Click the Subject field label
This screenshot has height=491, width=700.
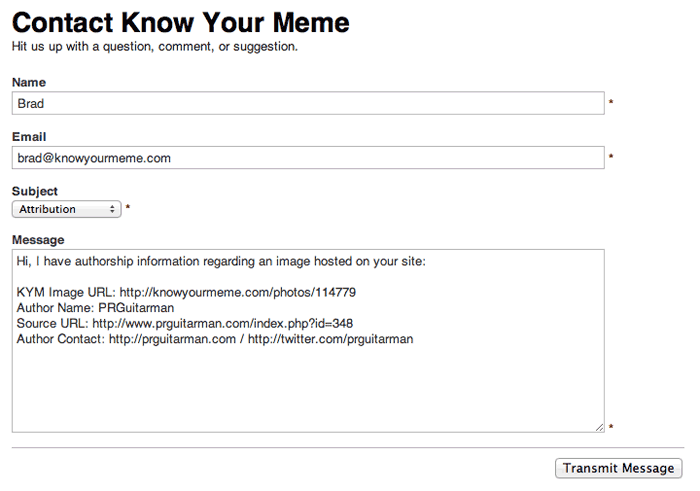[35, 191]
